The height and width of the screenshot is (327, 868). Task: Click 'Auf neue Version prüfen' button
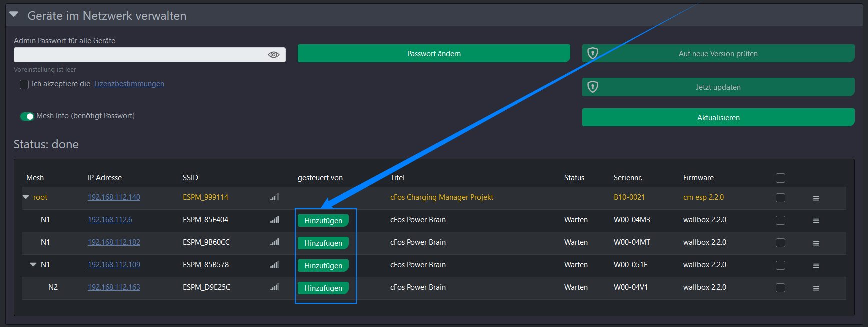click(718, 53)
